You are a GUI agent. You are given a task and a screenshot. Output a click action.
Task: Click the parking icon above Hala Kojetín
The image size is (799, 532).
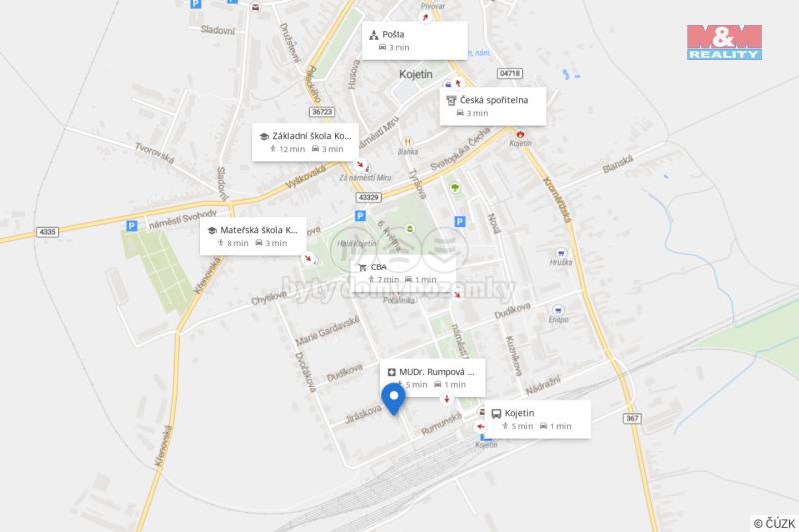click(360, 216)
